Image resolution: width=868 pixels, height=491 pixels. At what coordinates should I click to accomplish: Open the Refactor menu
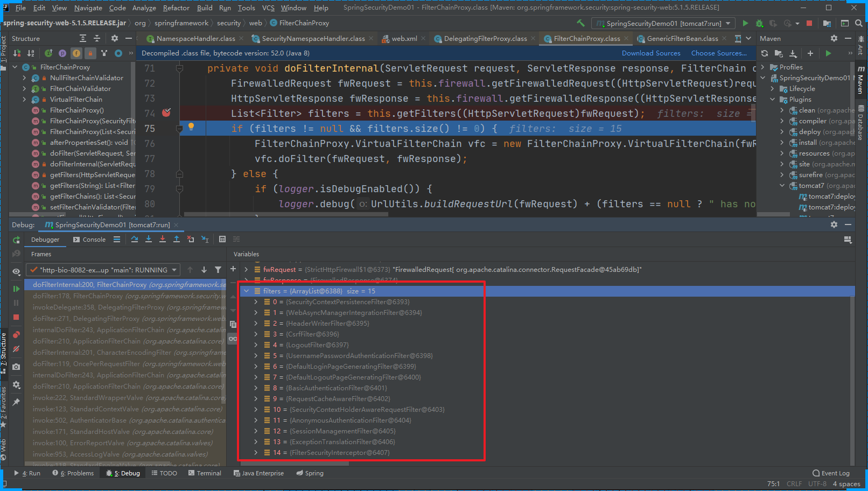(176, 8)
